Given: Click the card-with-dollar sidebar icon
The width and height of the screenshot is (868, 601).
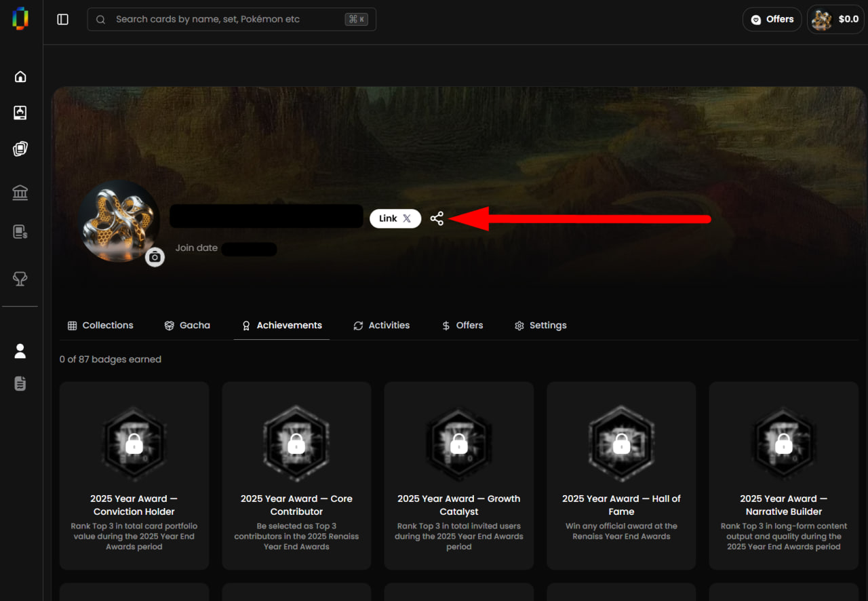Looking at the screenshot, I should click(20, 232).
